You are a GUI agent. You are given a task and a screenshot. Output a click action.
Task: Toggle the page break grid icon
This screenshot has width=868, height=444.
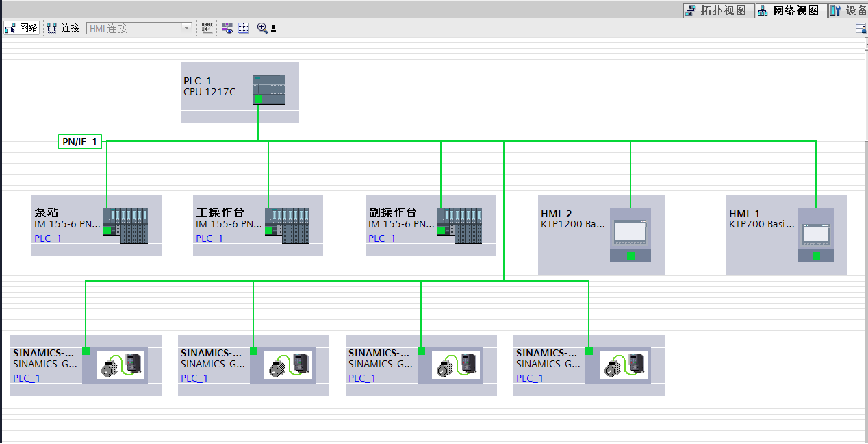[x=243, y=28]
